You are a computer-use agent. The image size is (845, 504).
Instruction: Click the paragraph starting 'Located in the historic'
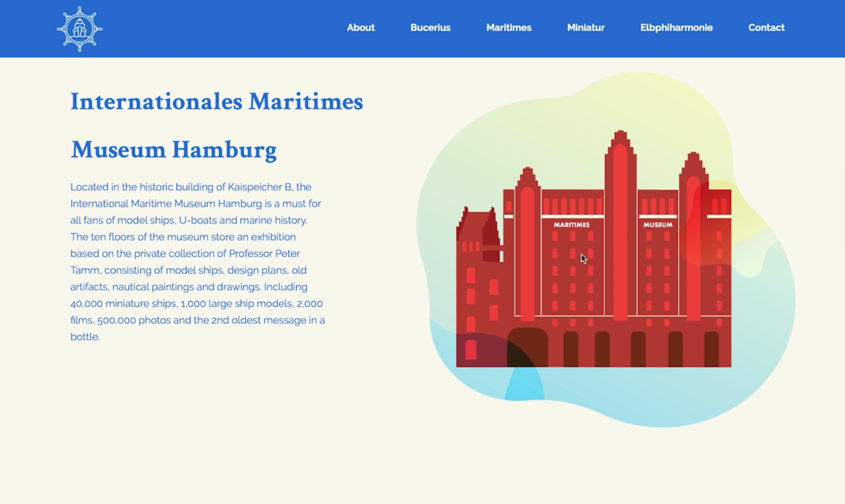click(198, 262)
